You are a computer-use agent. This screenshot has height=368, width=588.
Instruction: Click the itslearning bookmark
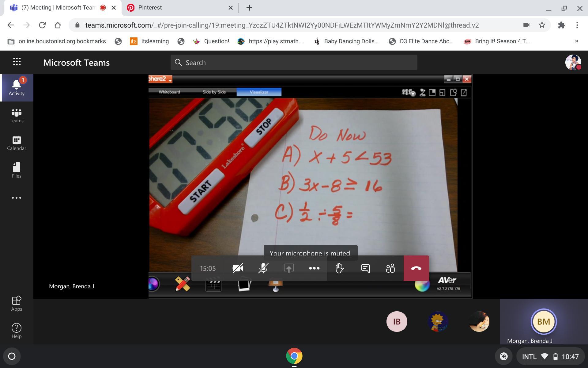(149, 41)
